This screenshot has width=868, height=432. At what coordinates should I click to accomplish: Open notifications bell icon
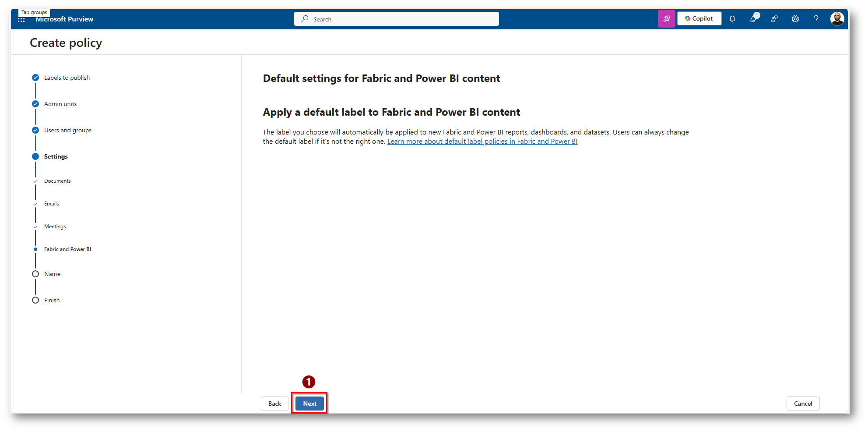(x=732, y=19)
